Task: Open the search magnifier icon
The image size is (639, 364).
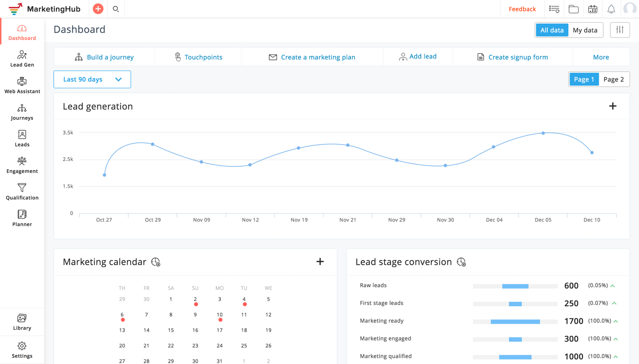Action: pyautogui.click(x=116, y=9)
